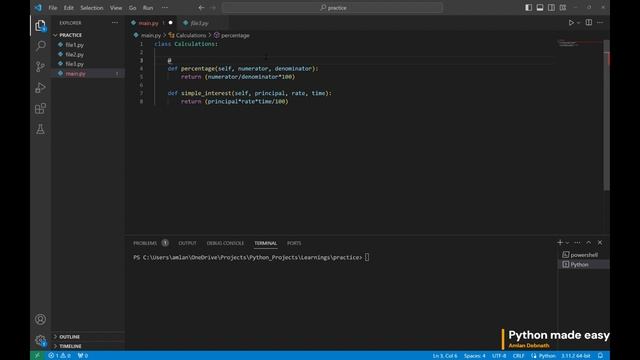This screenshot has height=360, width=640.
Task: Click the Go Forward arrow in title bar
Action: [x=213, y=7]
